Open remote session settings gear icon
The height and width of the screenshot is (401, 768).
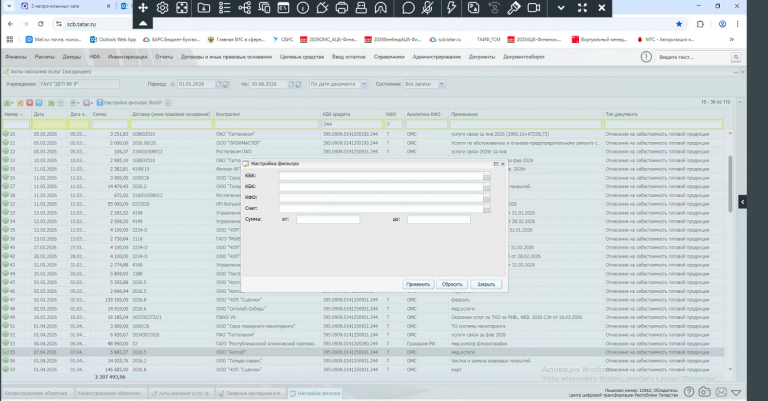(162, 8)
